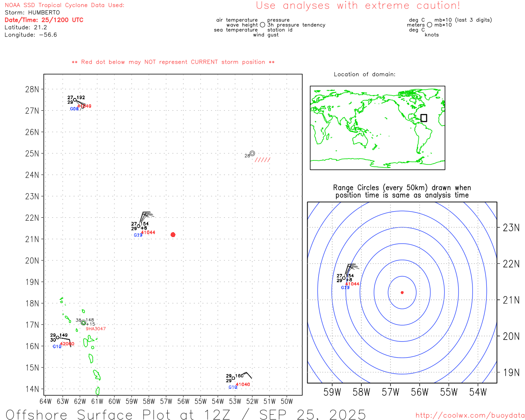Click the '59W' label on range inset axis
Image resolution: width=525 pixels, height=420 pixels.
332,392
